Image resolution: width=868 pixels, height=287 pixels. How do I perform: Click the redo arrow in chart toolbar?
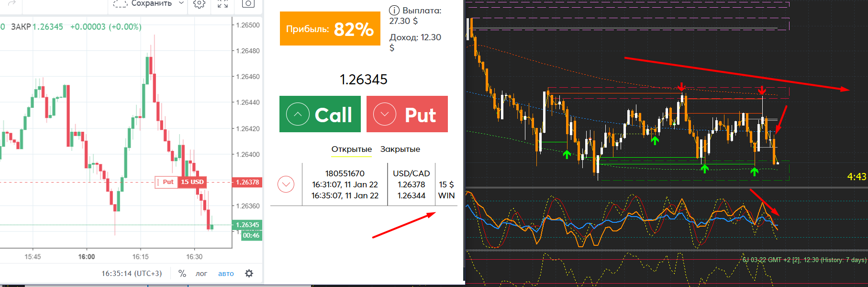pos(12,3)
